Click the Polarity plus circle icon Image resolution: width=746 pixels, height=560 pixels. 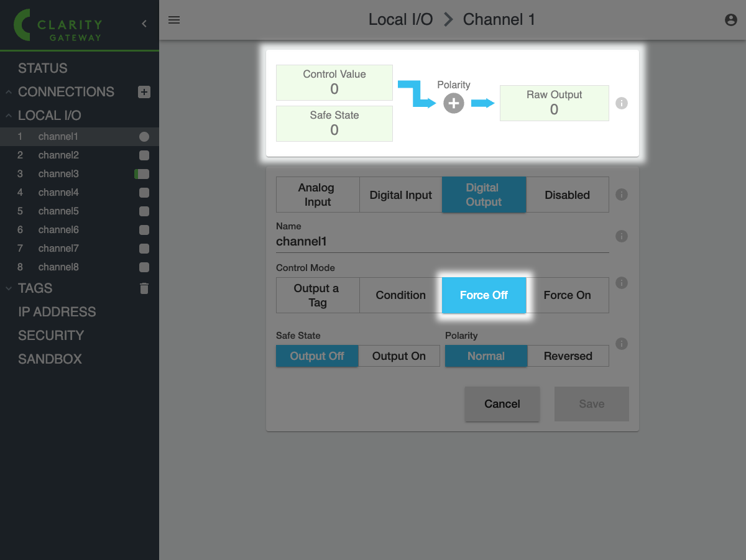tap(454, 103)
